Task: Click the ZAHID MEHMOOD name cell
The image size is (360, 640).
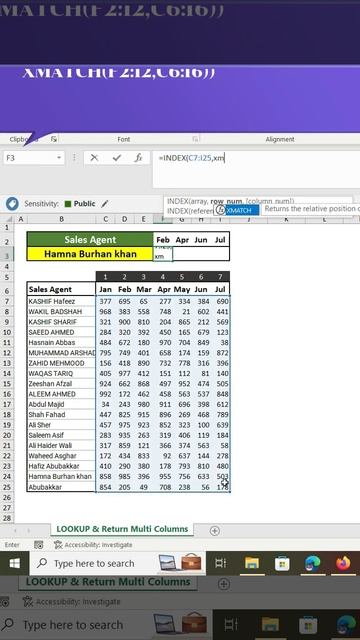Action: 61,363
